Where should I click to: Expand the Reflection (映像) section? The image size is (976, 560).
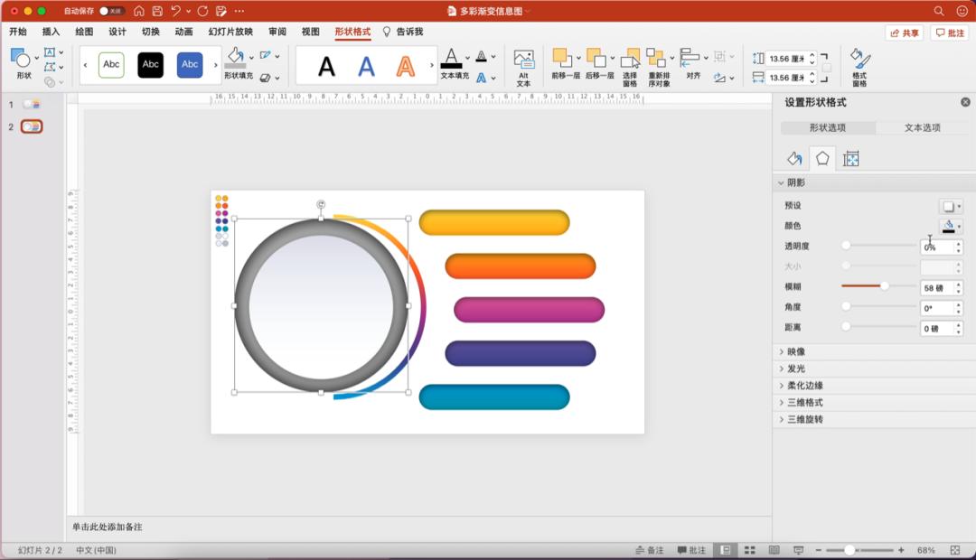tap(795, 352)
